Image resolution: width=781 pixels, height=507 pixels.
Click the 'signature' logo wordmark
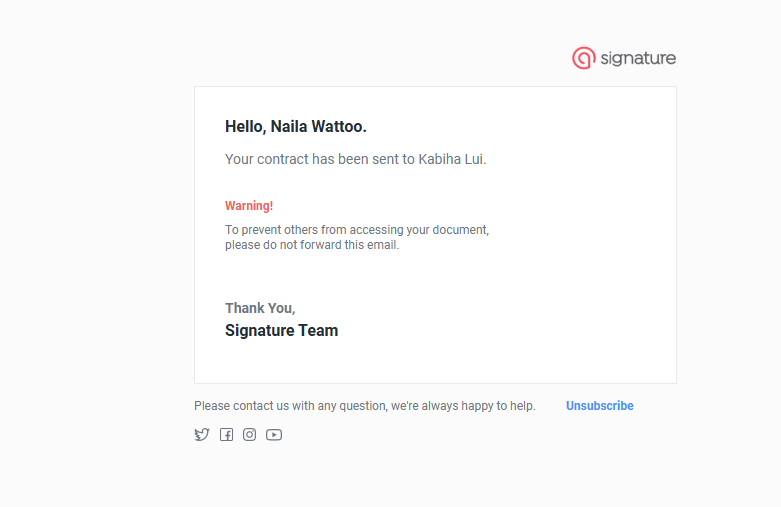tap(638, 58)
